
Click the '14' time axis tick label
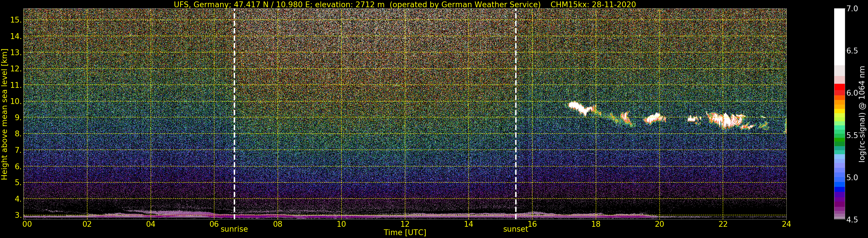point(468,224)
